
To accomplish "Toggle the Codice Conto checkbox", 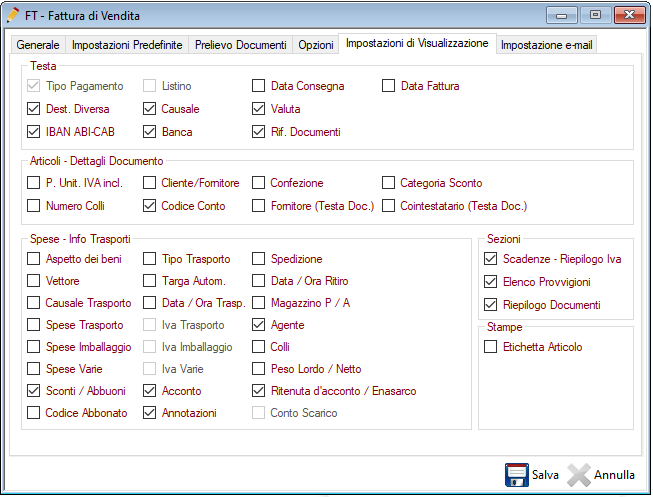I will click(150, 206).
